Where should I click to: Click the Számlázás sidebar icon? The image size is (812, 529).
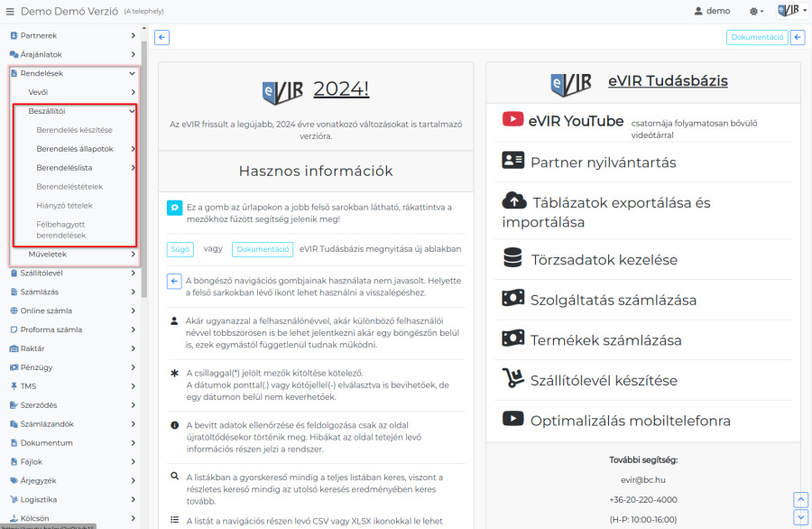pyautogui.click(x=14, y=292)
